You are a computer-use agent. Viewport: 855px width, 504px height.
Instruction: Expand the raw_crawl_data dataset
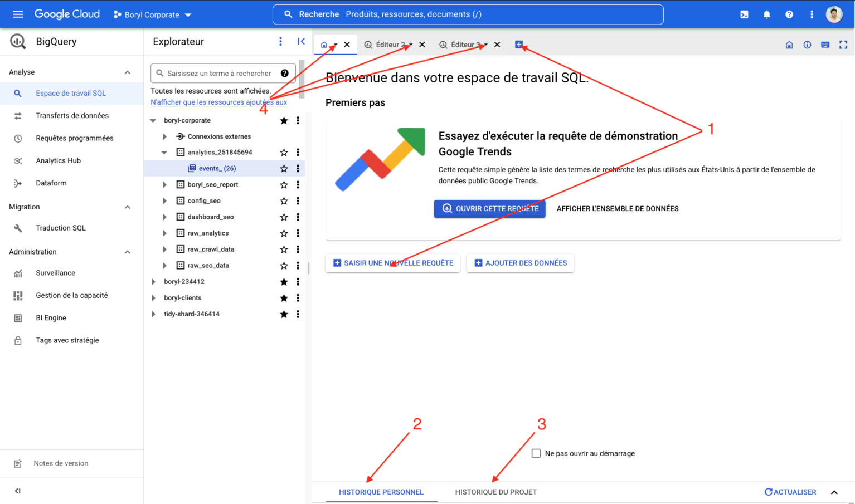click(164, 249)
